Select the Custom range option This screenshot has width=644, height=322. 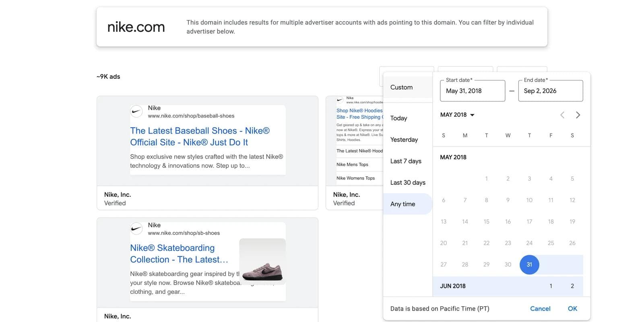(408, 87)
